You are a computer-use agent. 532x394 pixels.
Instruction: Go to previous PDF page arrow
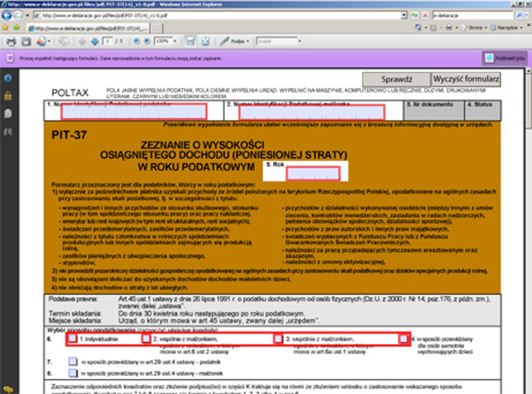82,41
